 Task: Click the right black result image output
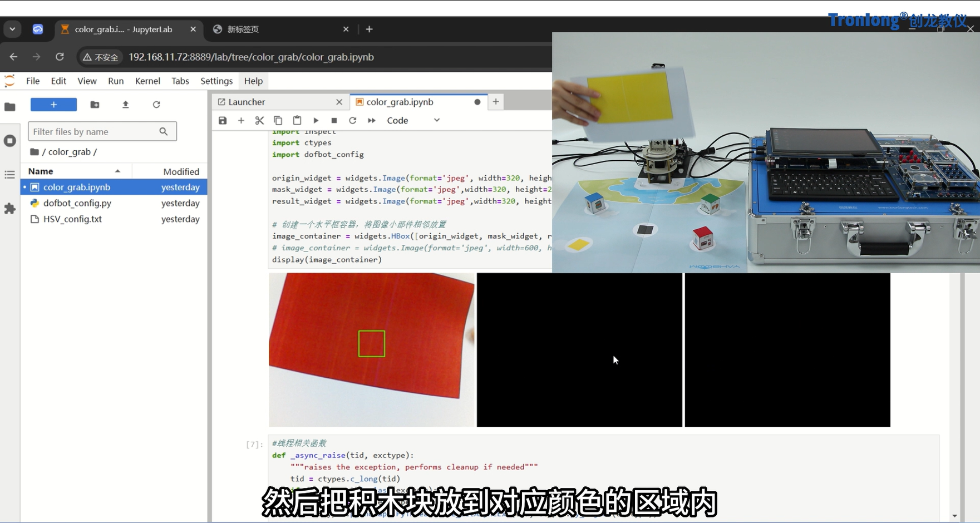pyautogui.click(x=787, y=350)
